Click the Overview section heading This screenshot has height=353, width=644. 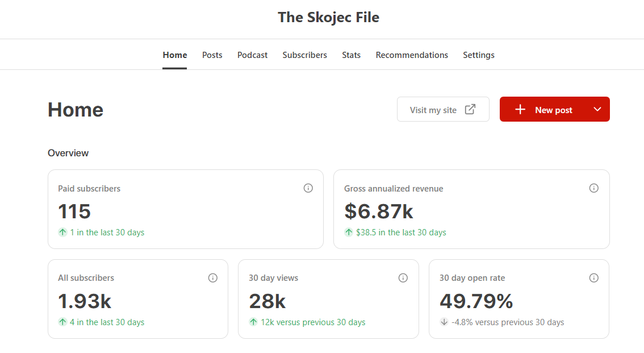click(68, 153)
